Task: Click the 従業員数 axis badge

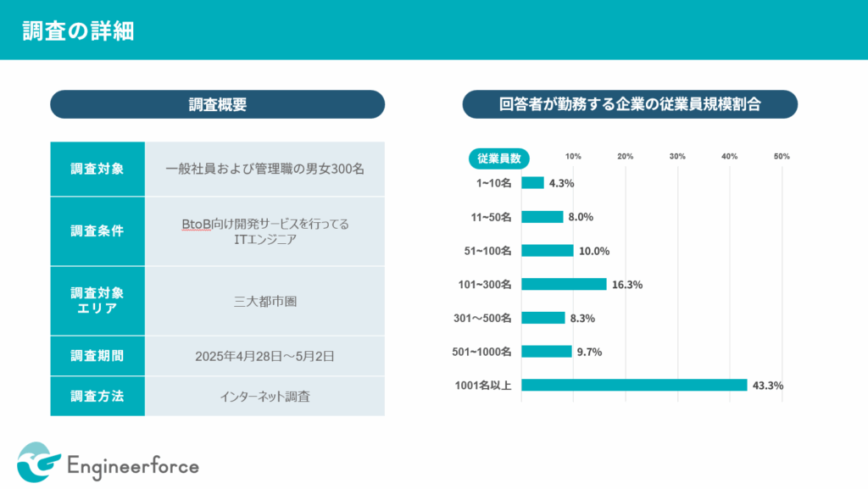Action: tap(499, 158)
